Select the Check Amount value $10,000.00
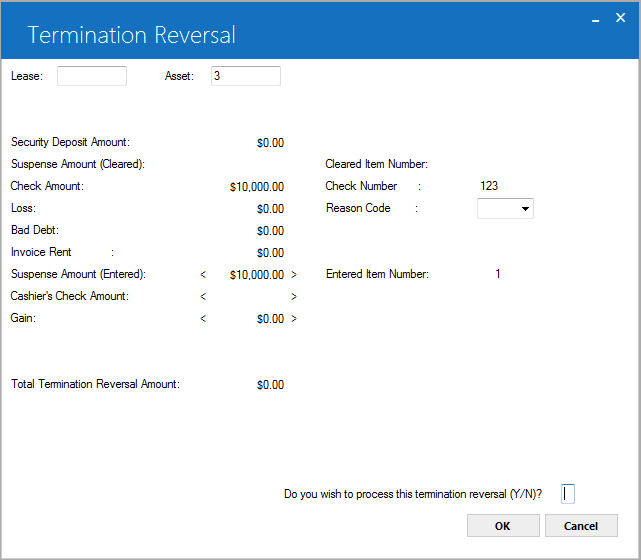Screen dimensions: 641x560 click(257, 187)
